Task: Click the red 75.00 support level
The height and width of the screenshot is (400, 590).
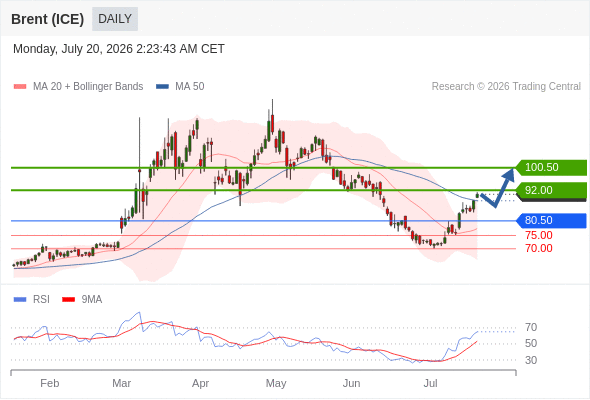Action: (539, 236)
